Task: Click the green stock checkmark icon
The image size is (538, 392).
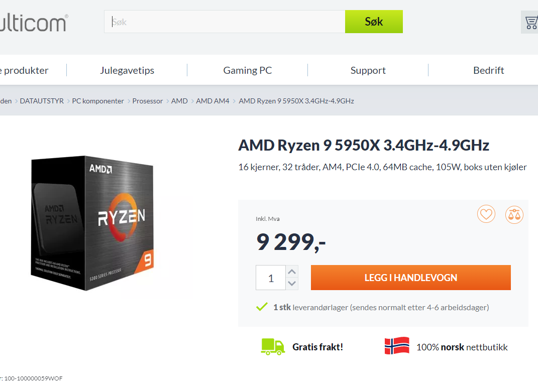Action: (262, 307)
